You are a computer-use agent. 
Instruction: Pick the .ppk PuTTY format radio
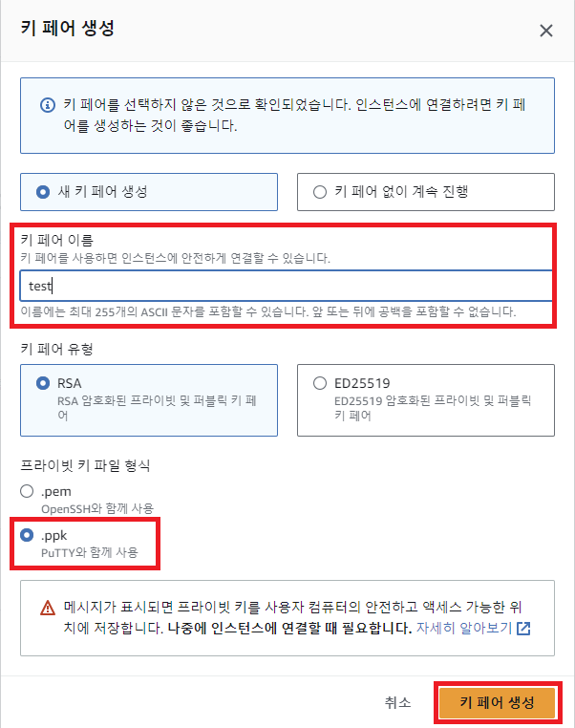click(x=27, y=535)
